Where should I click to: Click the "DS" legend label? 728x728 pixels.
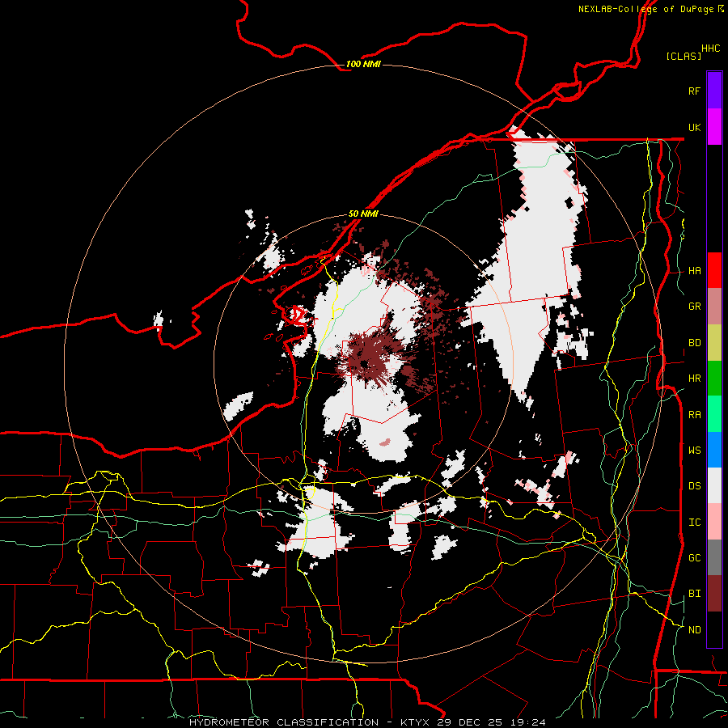point(694,486)
